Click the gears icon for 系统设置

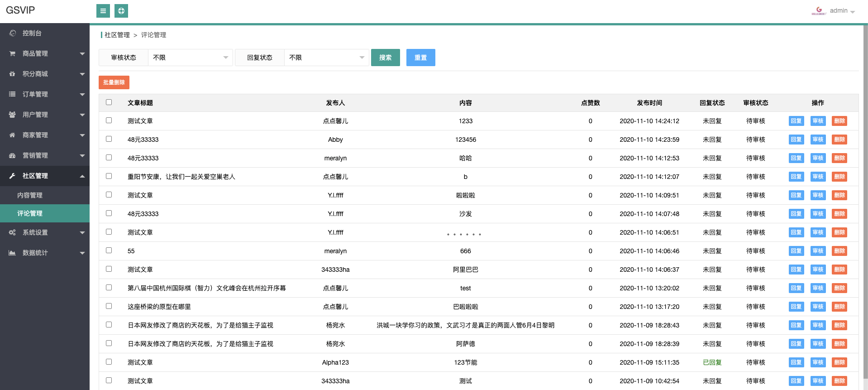tap(13, 232)
